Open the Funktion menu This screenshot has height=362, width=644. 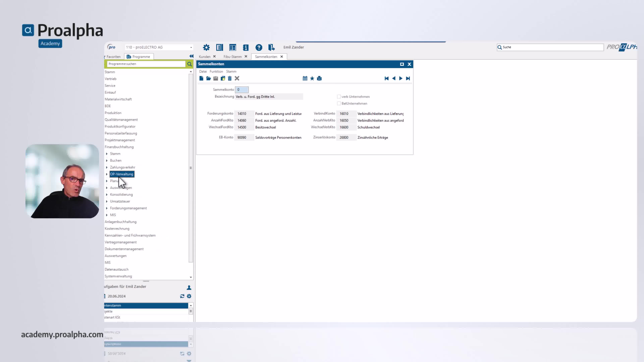(216, 71)
